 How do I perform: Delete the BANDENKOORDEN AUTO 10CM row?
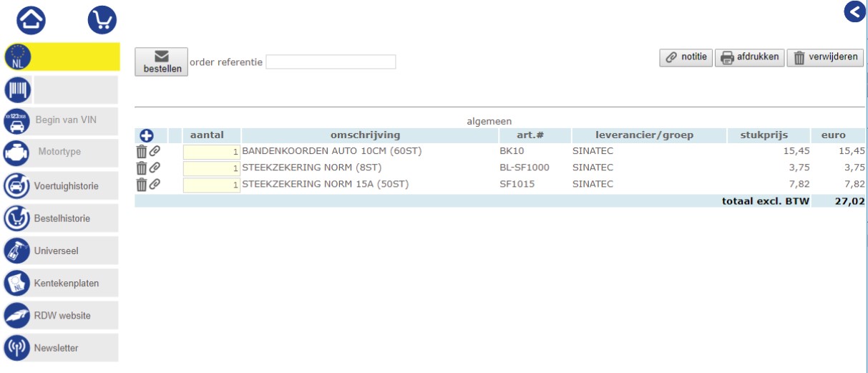(x=141, y=151)
